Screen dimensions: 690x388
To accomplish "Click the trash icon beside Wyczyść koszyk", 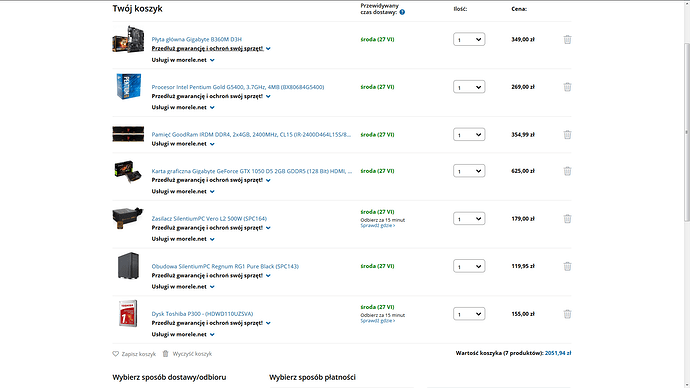I will click(x=165, y=354).
